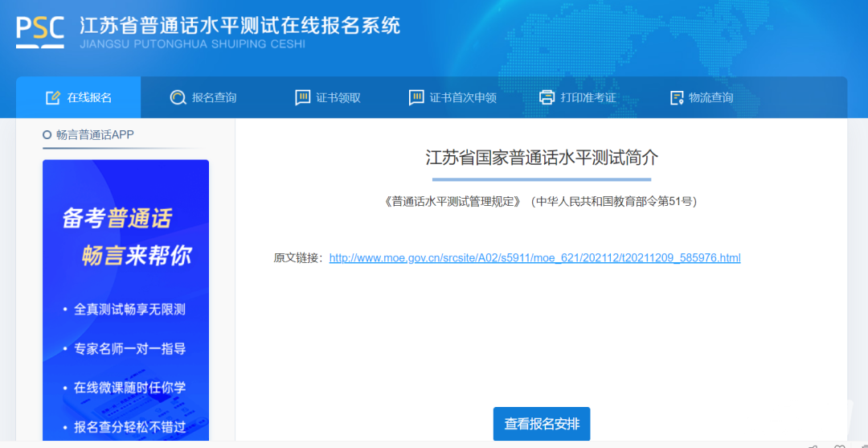Click the subtitle JIANGSU PUTONGHUA SHUIPING CESHI
The width and height of the screenshot is (868, 448).
tap(192, 43)
